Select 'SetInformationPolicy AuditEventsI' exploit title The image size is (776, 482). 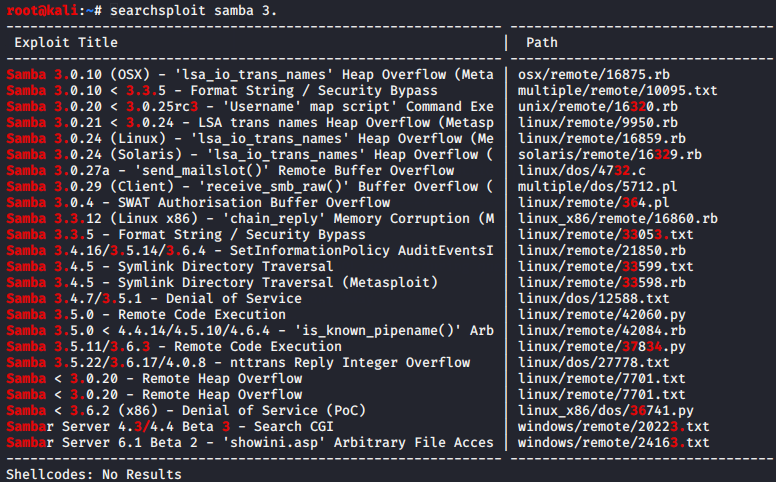250,250
